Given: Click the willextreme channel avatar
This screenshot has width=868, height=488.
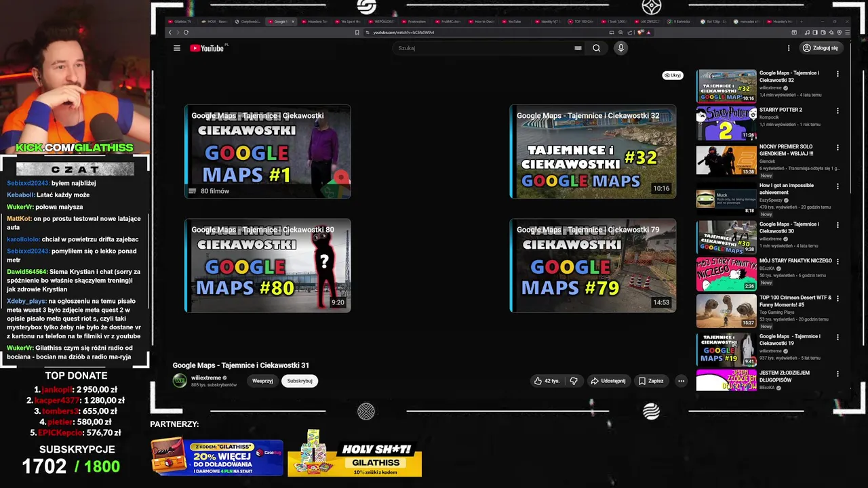Looking at the screenshot, I should 180,380.
